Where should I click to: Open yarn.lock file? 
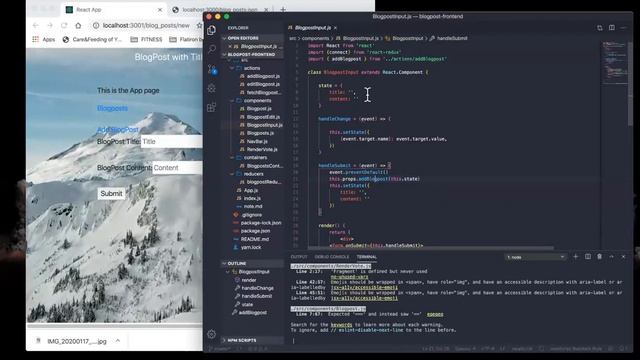(251, 247)
